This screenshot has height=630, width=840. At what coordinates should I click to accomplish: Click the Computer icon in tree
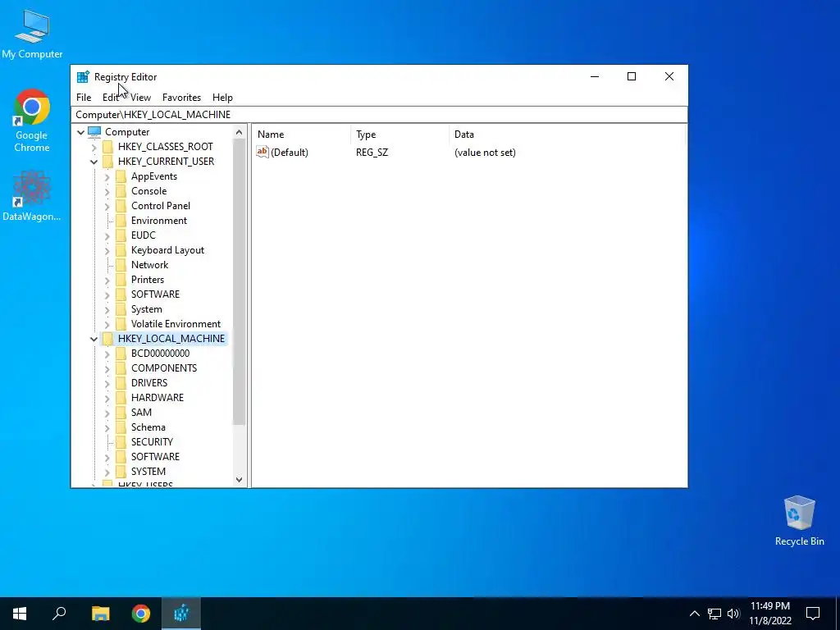94,132
